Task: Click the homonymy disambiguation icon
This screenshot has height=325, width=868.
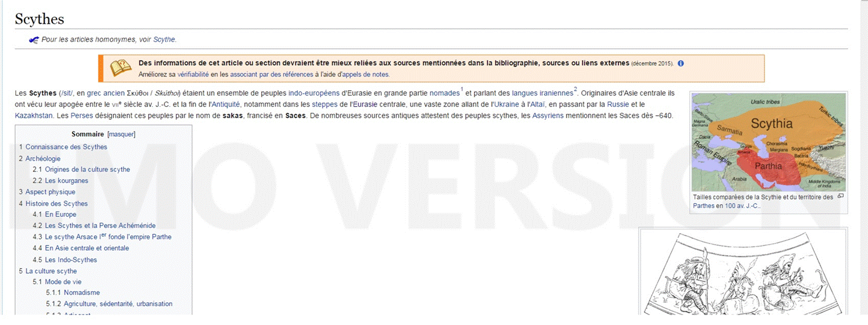Action: click(x=34, y=40)
